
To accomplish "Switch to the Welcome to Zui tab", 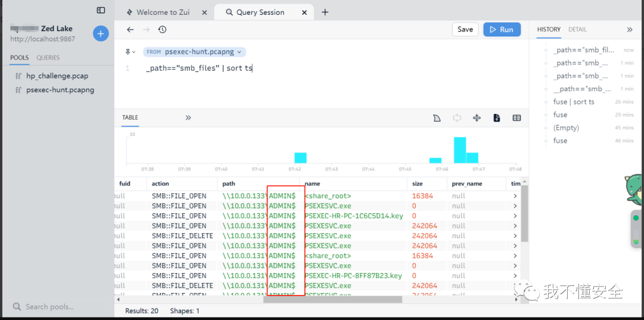I will click(x=163, y=13).
